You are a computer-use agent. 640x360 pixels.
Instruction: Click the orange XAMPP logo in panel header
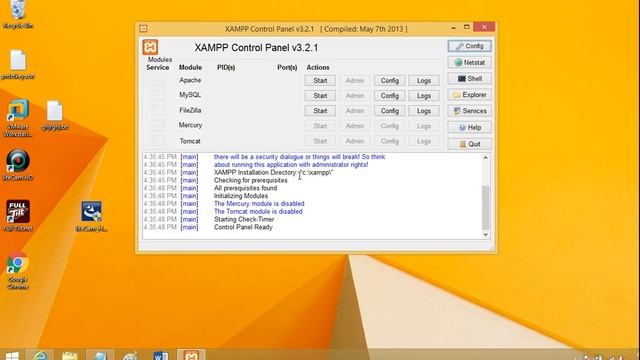(x=150, y=47)
